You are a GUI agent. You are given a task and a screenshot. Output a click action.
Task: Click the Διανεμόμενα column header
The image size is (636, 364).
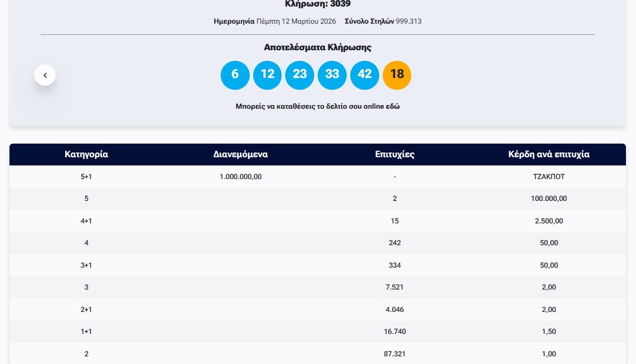click(240, 155)
